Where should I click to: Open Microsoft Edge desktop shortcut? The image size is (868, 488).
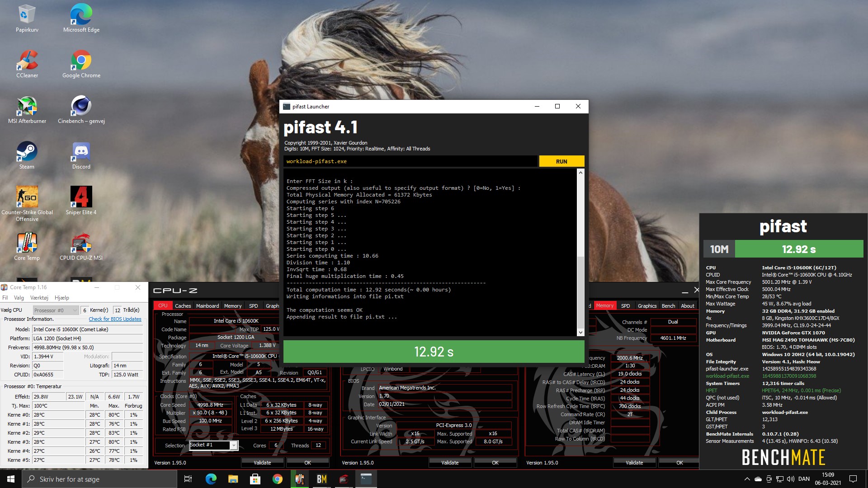(81, 19)
